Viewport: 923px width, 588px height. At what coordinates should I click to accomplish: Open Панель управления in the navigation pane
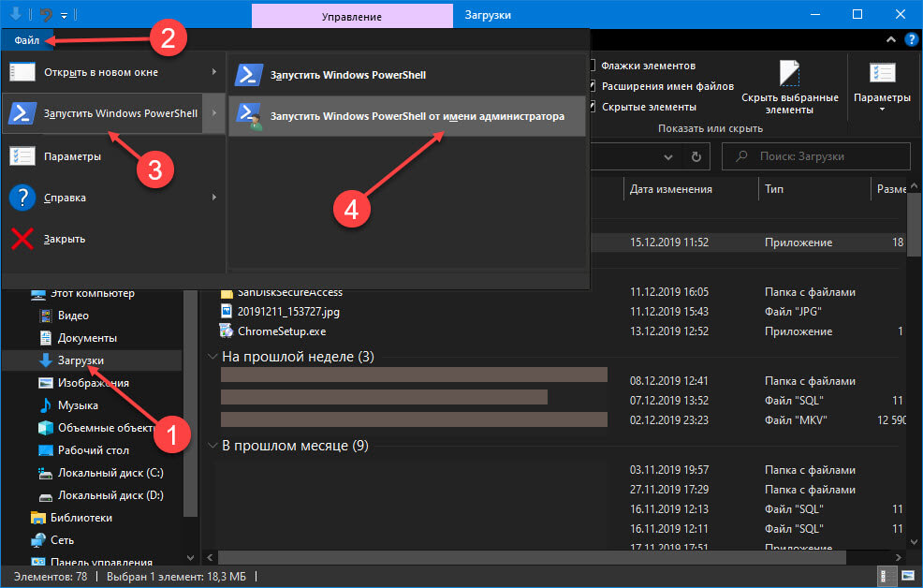point(101,562)
